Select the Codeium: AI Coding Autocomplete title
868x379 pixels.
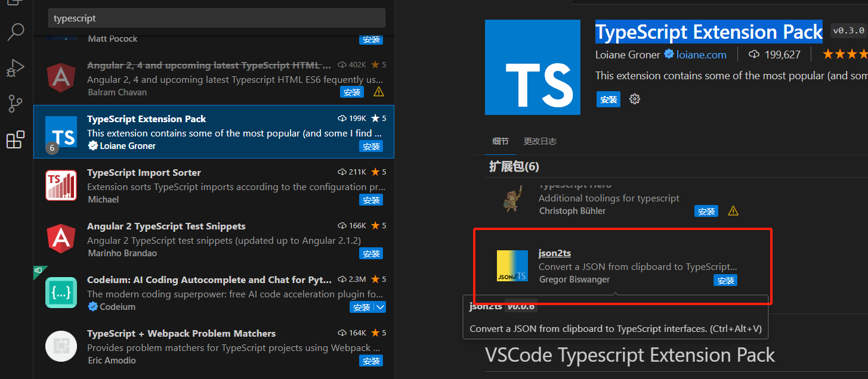[209, 279]
